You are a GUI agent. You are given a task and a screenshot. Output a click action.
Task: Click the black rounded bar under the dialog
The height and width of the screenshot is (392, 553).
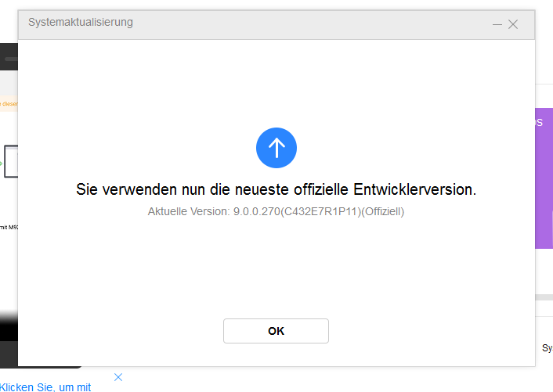click(x=47, y=364)
